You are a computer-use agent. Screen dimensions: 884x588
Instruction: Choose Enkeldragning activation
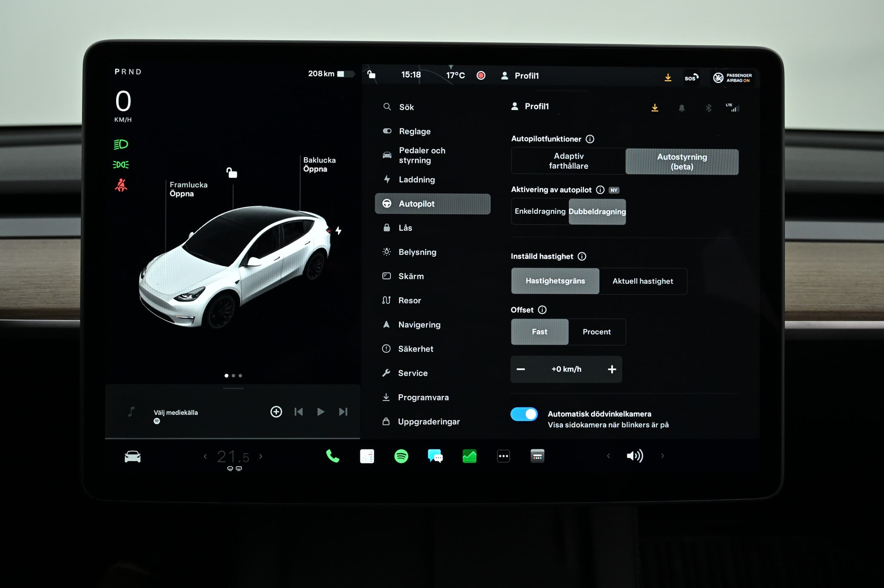pos(540,211)
